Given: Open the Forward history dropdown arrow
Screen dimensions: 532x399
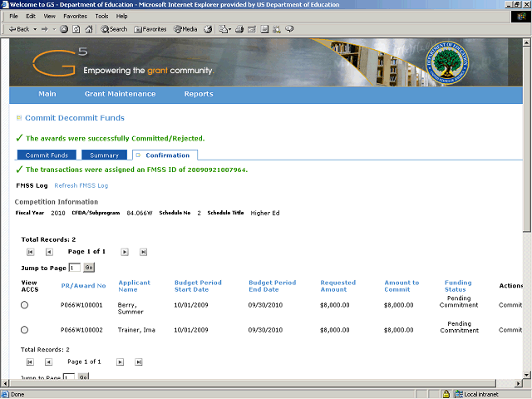Looking at the screenshot, I should point(54,29).
